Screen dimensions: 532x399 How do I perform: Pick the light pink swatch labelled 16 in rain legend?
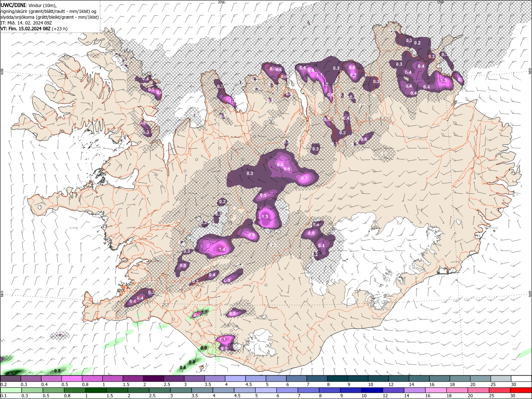(436, 391)
